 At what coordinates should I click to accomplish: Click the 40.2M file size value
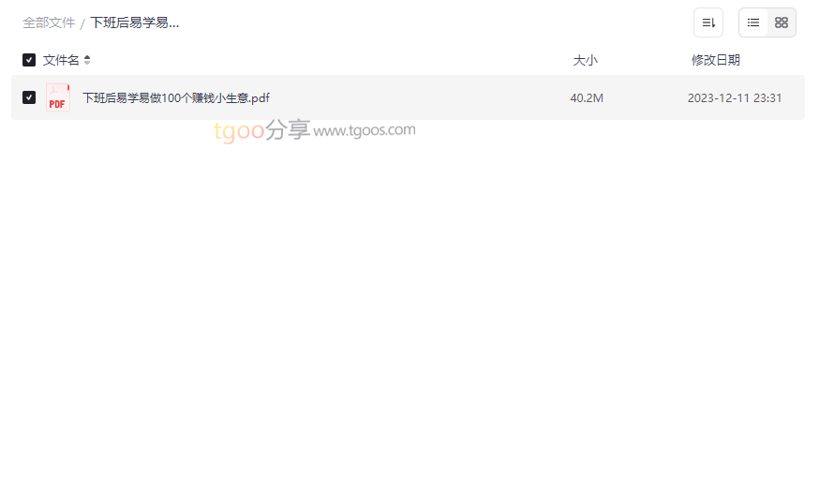[x=587, y=98]
